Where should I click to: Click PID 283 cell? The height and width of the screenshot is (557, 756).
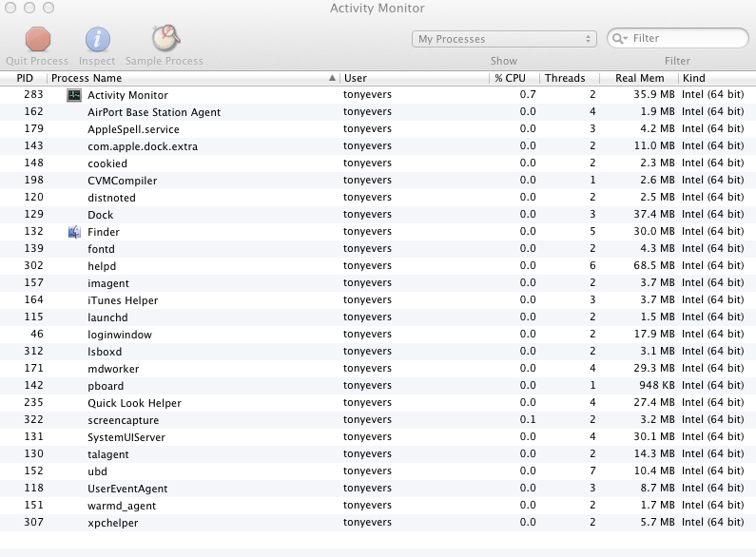click(33, 94)
